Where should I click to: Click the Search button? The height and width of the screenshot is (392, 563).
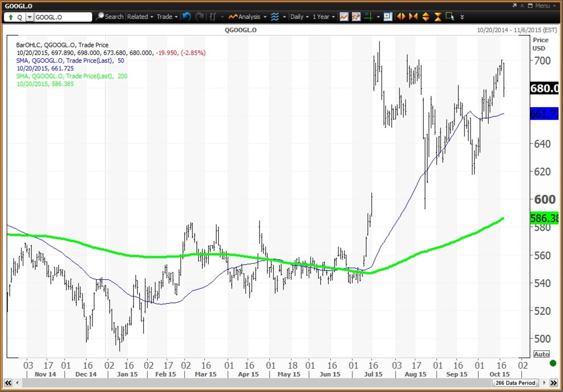tap(110, 16)
